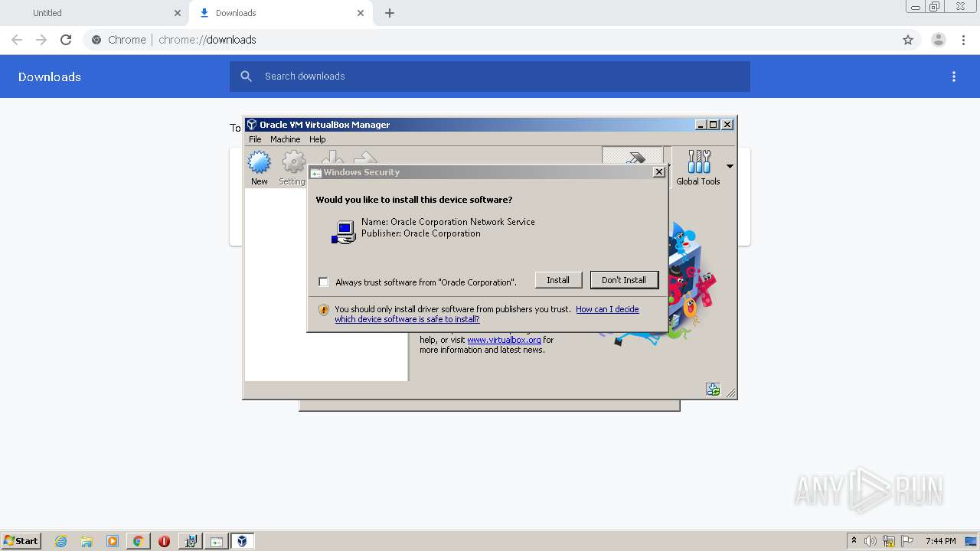Viewport: 980px width, 551px height.
Task: Switch to the installer taskbar item
Action: click(190, 541)
